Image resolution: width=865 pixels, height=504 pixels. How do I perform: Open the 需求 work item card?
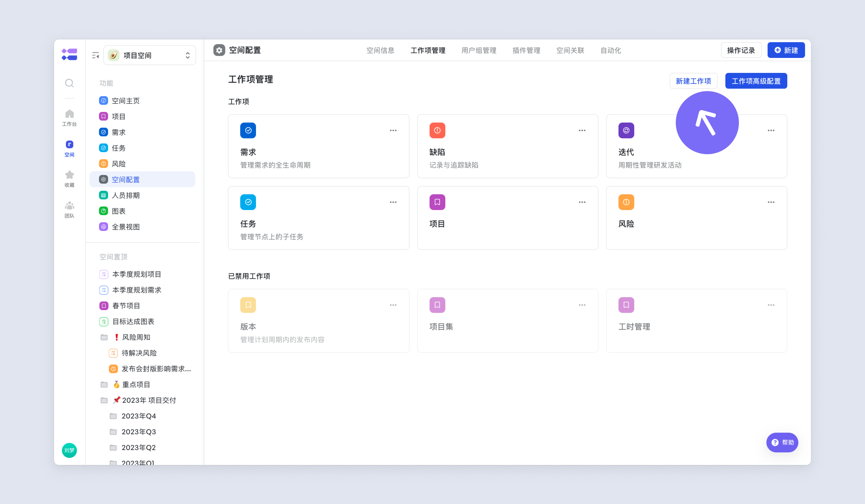click(319, 146)
